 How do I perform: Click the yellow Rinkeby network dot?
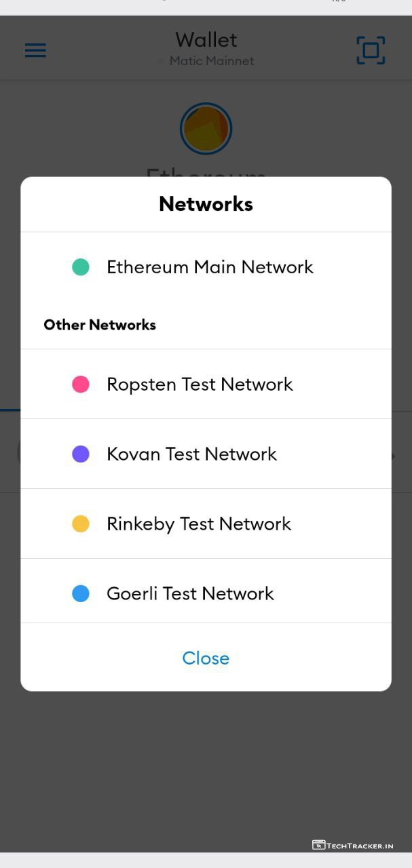point(81,524)
